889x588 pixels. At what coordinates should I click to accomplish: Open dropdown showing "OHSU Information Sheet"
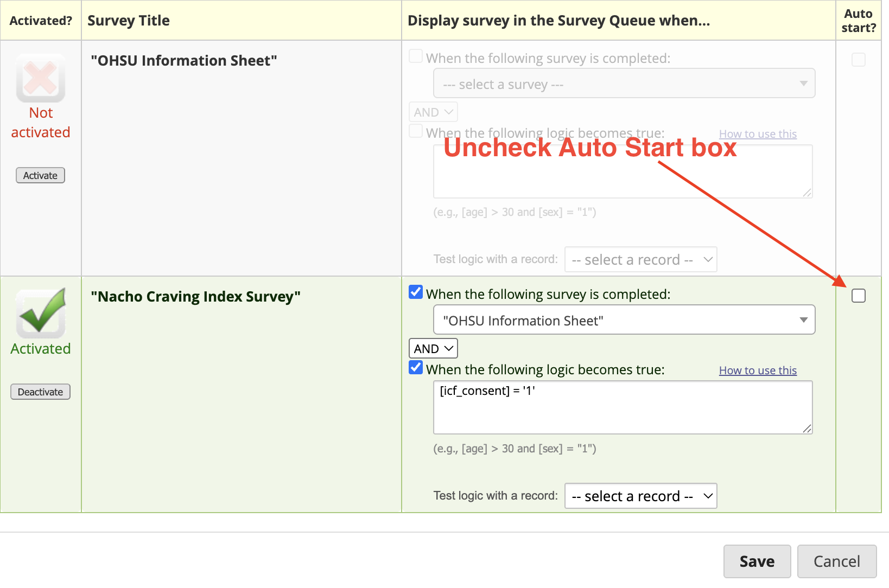[x=624, y=320]
